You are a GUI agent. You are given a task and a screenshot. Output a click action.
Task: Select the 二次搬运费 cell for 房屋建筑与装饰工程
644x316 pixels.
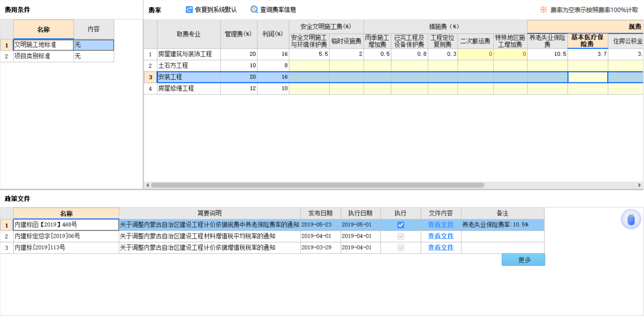click(476, 54)
